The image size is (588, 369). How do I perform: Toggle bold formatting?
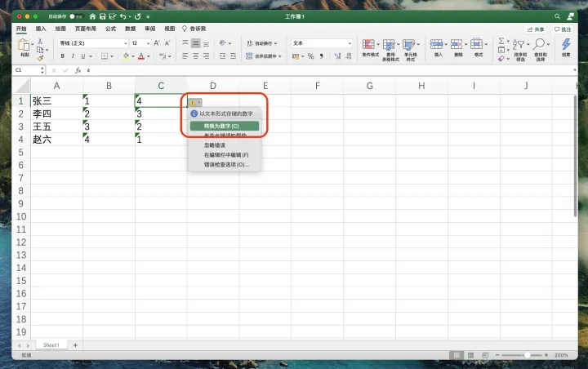tap(62, 56)
